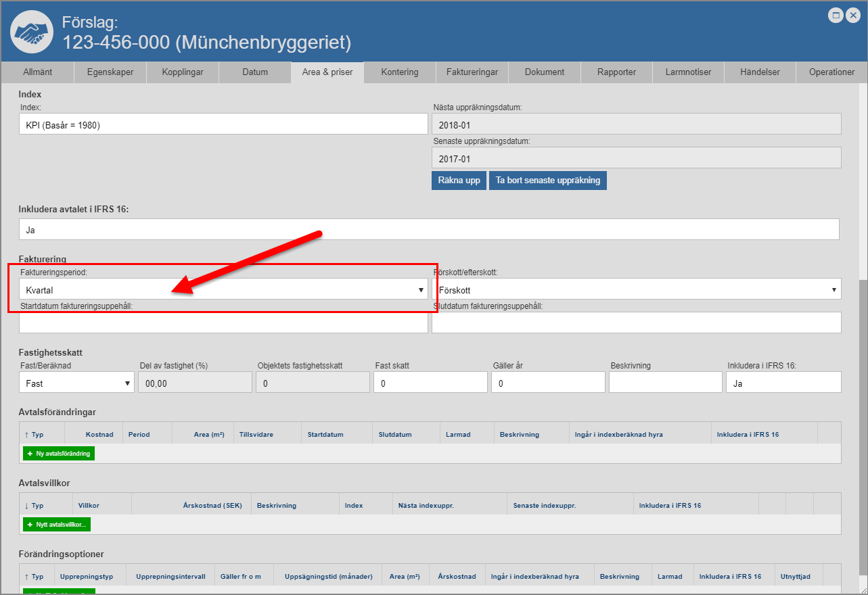Click the Nytt avtalsvillkor button
This screenshot has width=868, height=595.
click(57, 525)
